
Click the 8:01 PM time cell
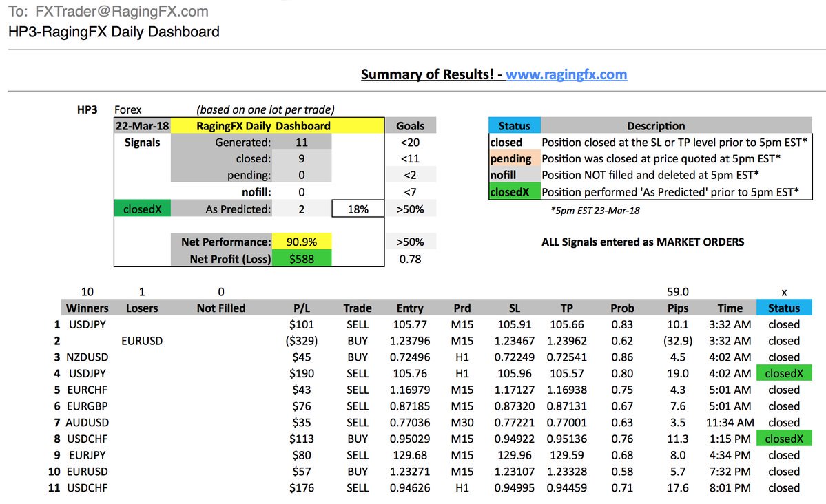730,487
